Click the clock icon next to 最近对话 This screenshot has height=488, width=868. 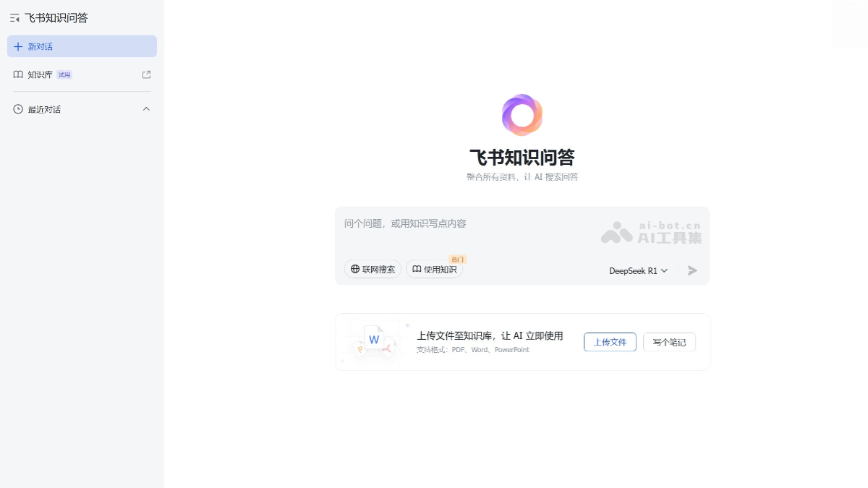pyautogui.click(x=17, y=109)
